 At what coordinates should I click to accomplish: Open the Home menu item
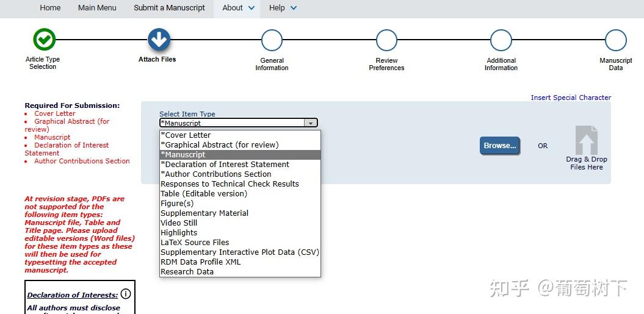click(50, 8)
